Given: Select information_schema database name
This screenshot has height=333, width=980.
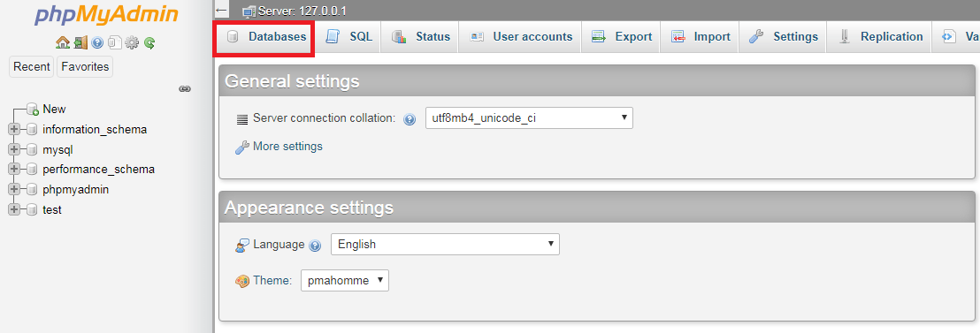Looking at the screenshot, I should (95, 130).
